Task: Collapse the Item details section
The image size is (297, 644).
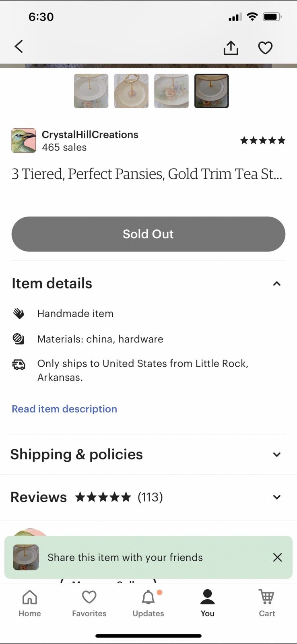Action: (x=276, y=284)
